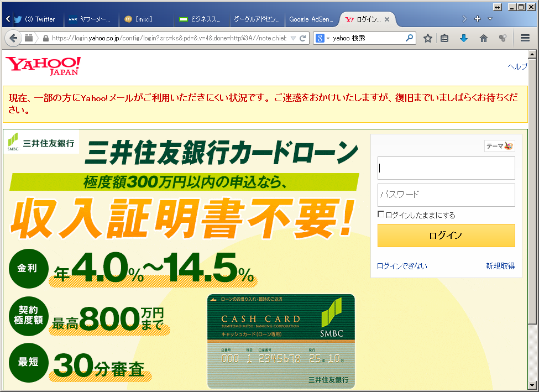The image size is (539, 392).
Task: Open the downloads arrow
Action: pos(464,38)
